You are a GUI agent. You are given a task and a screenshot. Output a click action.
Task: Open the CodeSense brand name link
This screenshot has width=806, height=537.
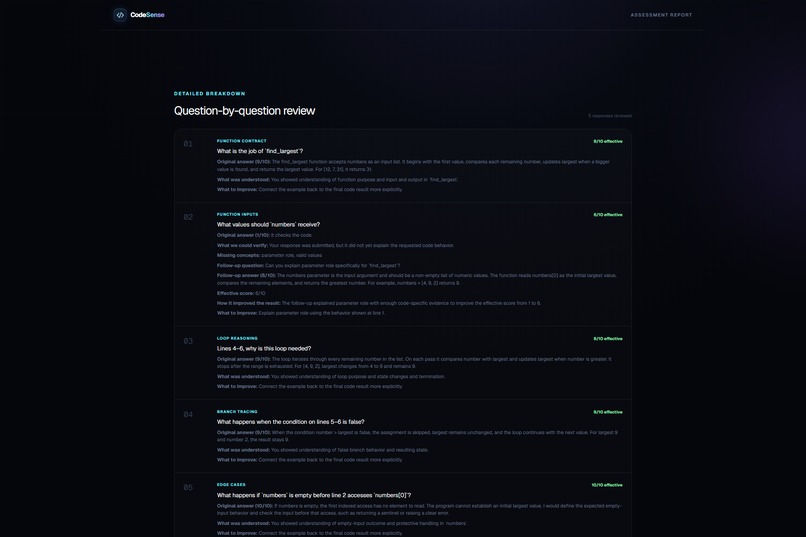(x=147, y=15)
